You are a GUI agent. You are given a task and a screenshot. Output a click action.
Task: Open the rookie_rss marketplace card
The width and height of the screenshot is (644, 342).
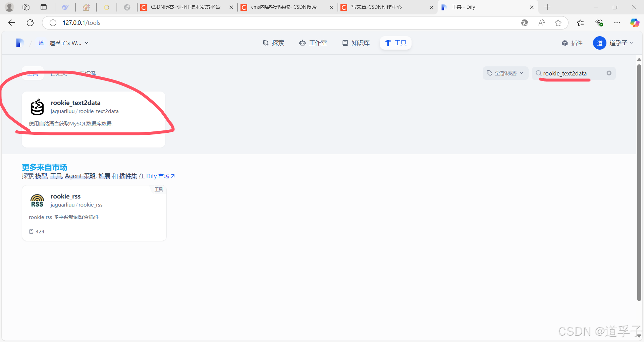coord(94,213)
